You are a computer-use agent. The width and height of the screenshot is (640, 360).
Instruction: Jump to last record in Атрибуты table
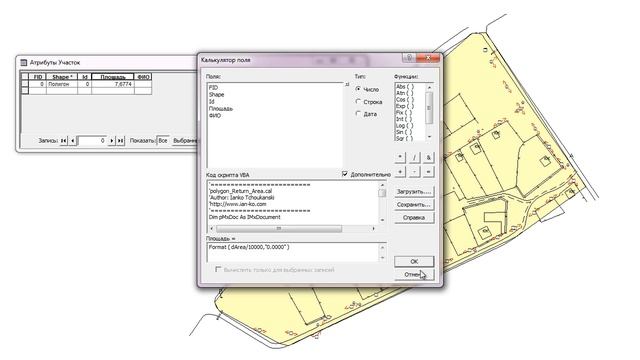[120, 140]
